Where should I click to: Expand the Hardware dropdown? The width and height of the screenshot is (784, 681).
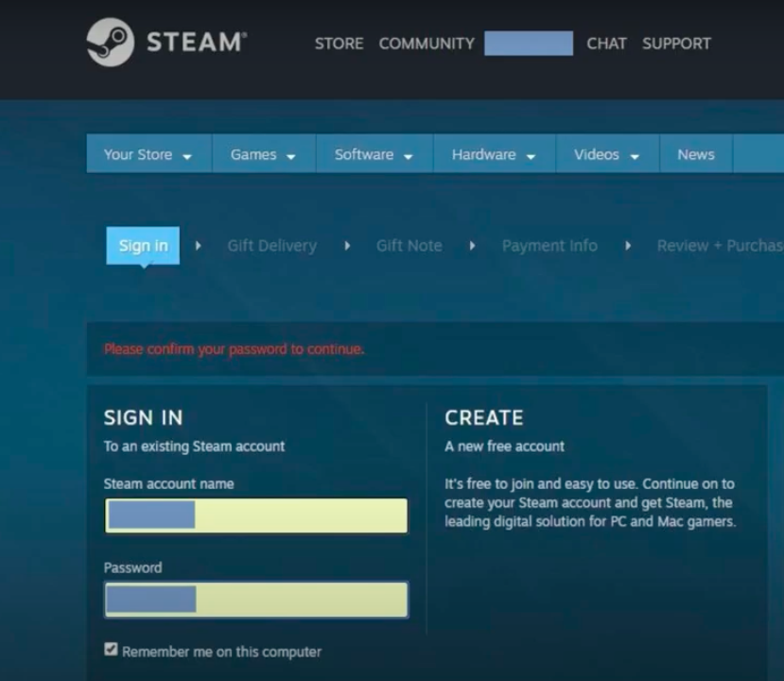(493, 154)
